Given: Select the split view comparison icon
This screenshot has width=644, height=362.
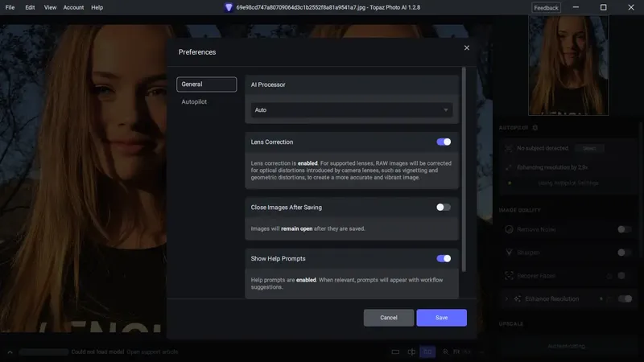Looking at the screenshot, I should coord(411,352).
